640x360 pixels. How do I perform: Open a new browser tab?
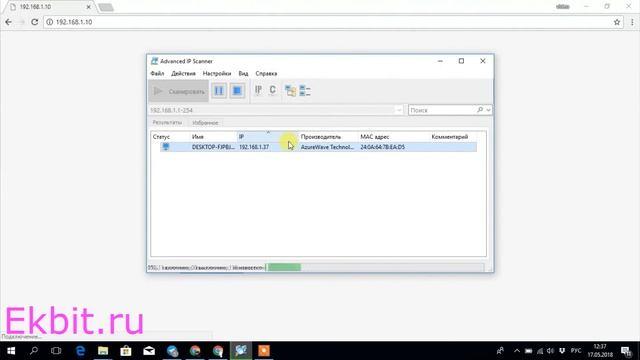106,7
